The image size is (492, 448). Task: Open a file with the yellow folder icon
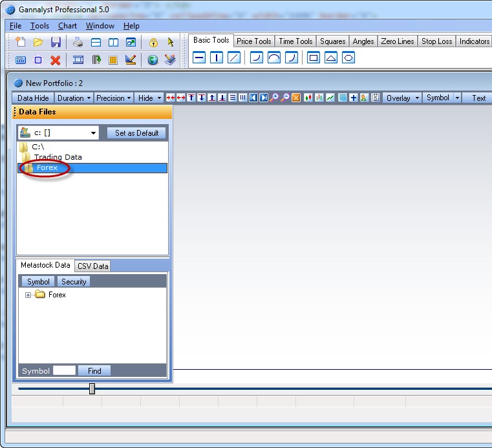[x=38, y=42]
